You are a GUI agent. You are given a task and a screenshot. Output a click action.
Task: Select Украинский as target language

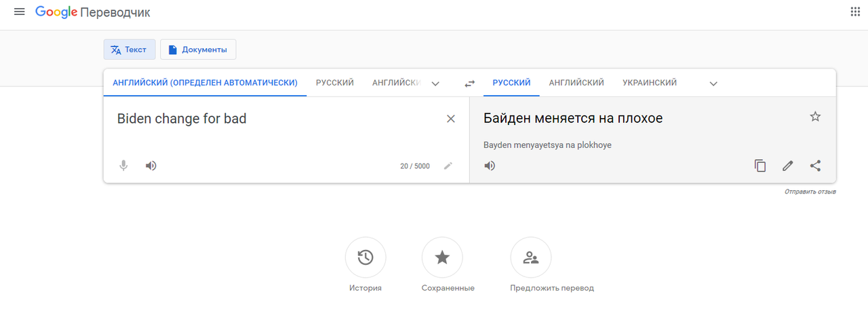click(x=650, y=83)
